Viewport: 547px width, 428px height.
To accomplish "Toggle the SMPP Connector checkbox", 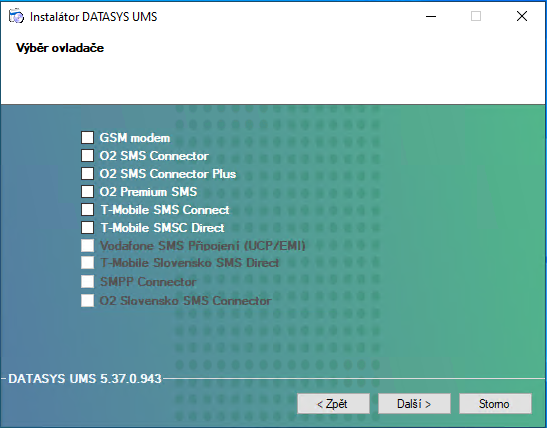I will pos(87,281).
